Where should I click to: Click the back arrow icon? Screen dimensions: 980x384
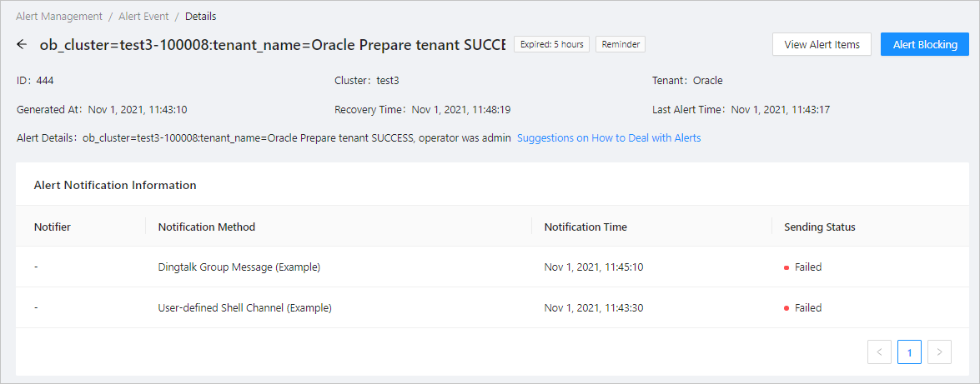[22, 44]
